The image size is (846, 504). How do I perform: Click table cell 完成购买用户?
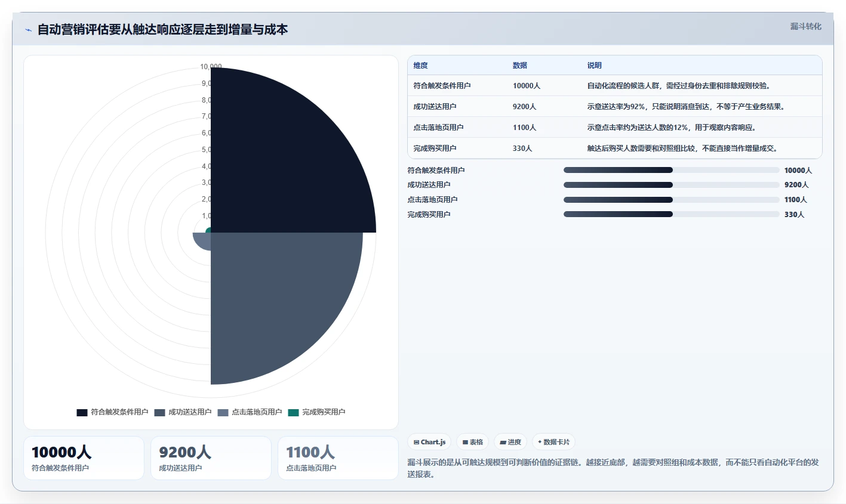point(435,149)
